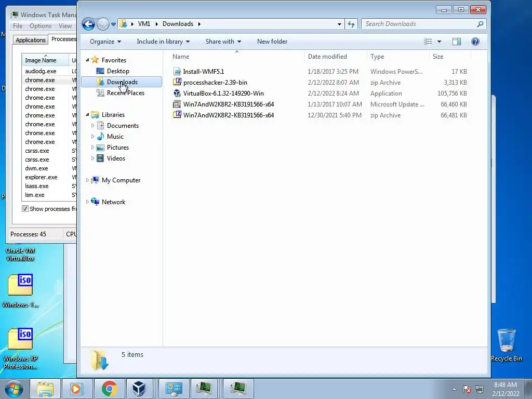Expand the My Computer node
This screenshot has height=399, width=532.
[x=87, y=180]
